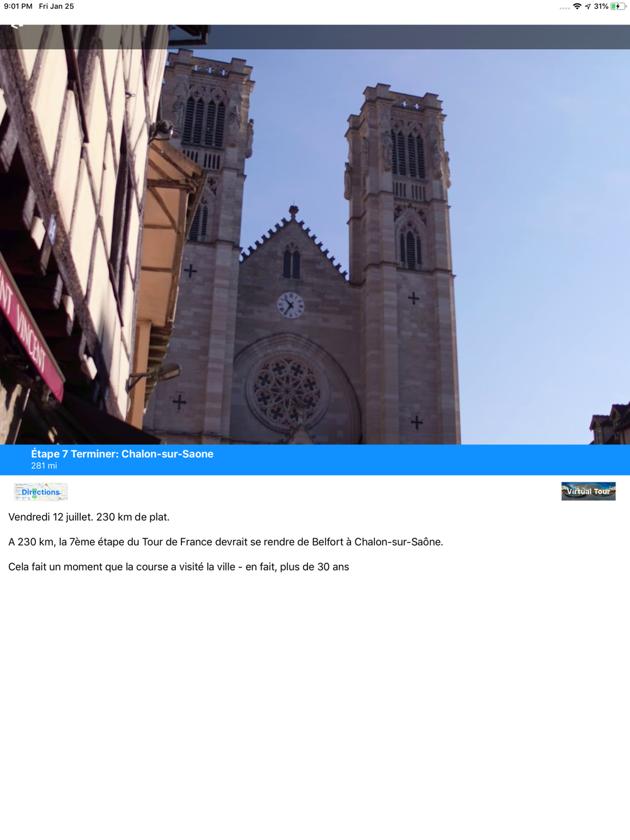Tap the Chalon-sur-Saone cathedral photo

click(x=315, y=234)
